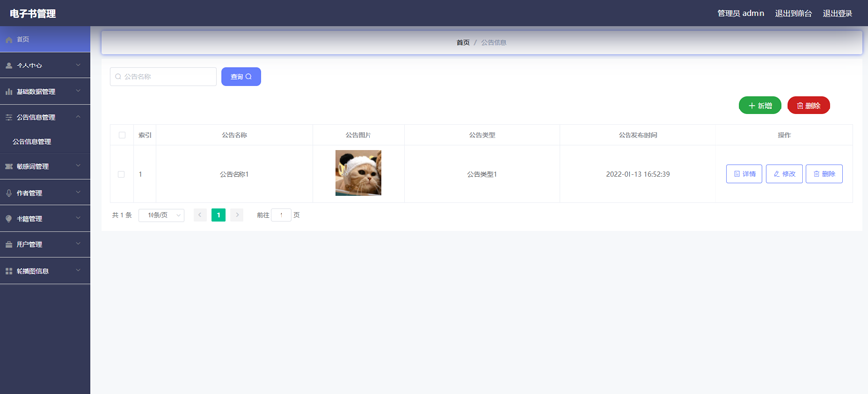Click the magnifier icon in the 公告名称 search box

118,77
